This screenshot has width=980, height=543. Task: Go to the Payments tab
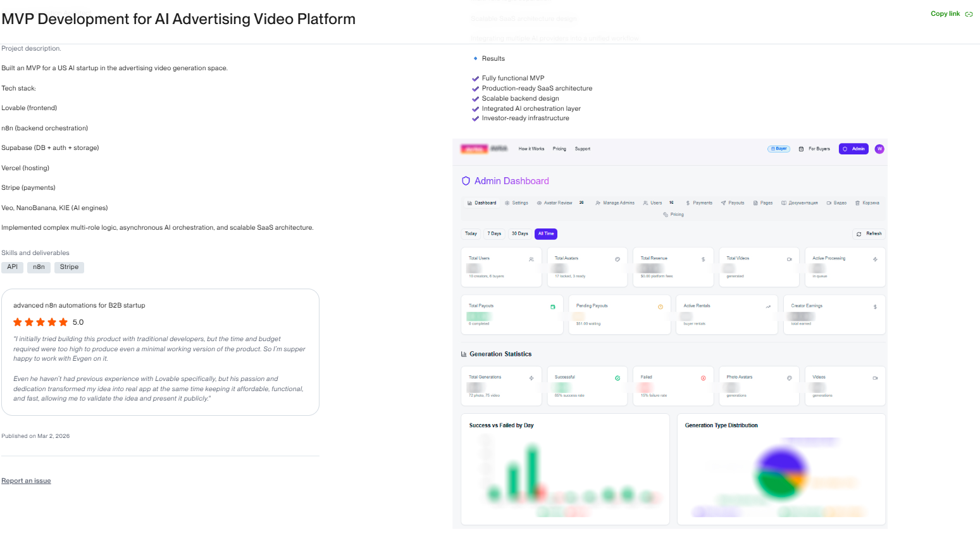click(699, 203)
